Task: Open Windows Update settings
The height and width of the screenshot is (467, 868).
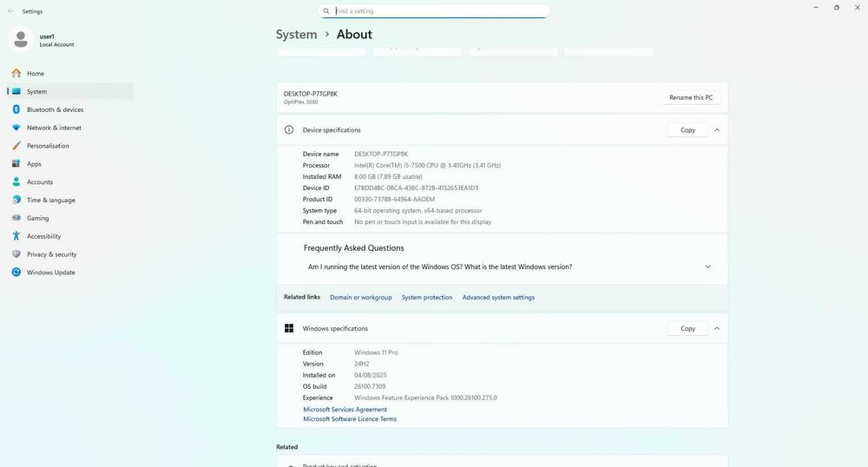Action: pyautogui.click(x=50, y=273)
